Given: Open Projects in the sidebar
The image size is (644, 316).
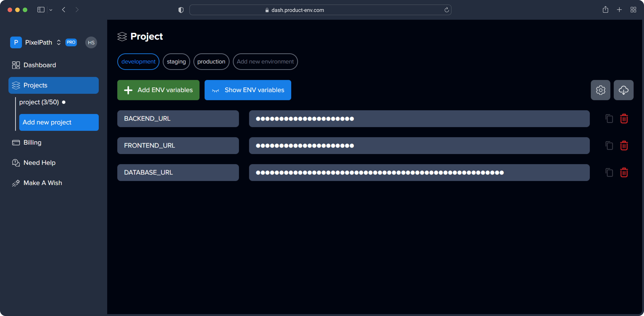Looking at the screenshot, I should [x=53, y=85].
